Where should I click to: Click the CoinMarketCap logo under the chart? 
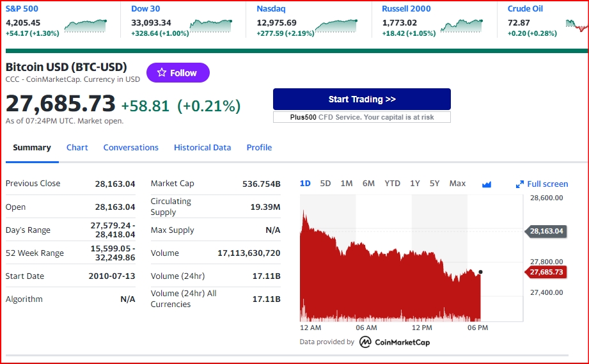coord(395,342)
